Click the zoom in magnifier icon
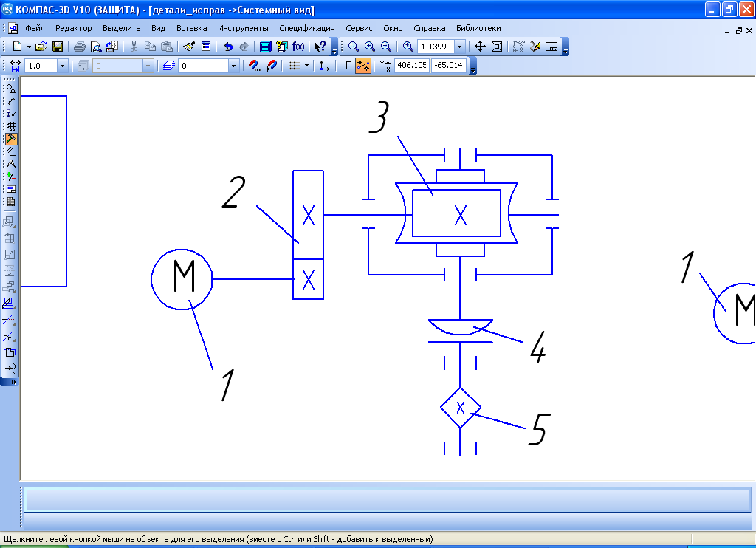The image size is (756, 548). point(369,47)
